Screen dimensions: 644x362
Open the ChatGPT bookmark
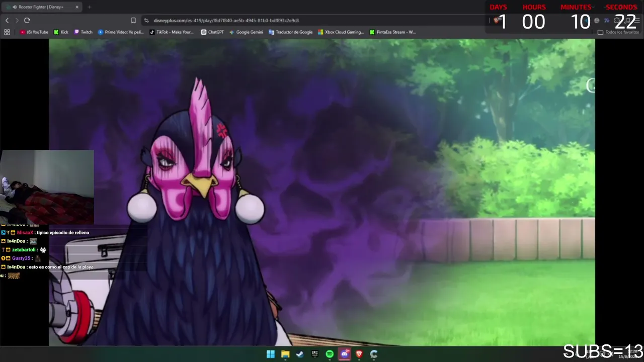pyautogui.click(x=212, y=32)
